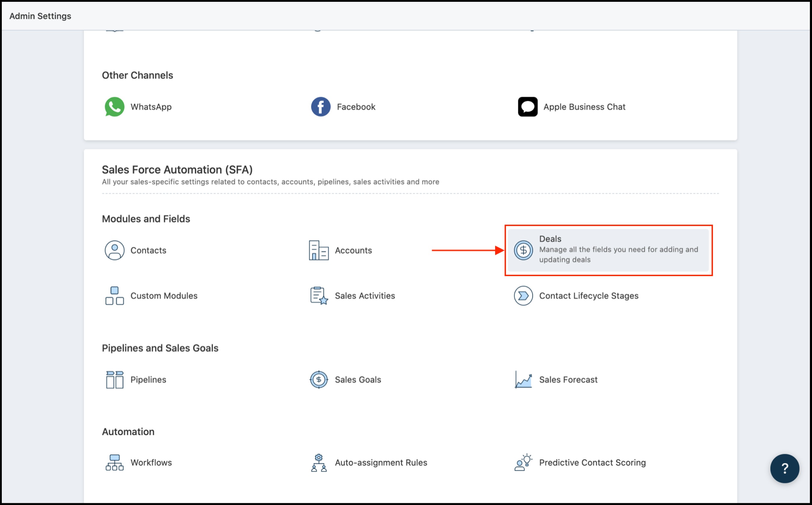Viewport: 812px width, 505px height.
Task: Click the Sales Force Automation (SFA) heading
Action: [x=177, y=170]
